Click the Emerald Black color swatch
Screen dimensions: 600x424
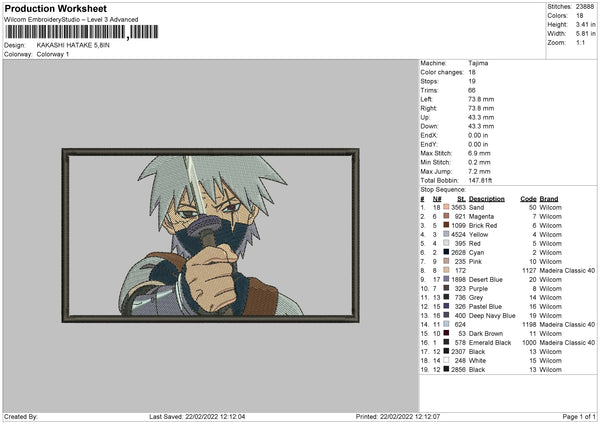446,342
